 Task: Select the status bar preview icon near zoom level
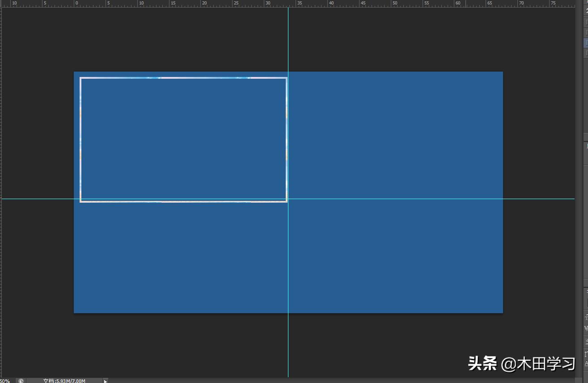point(21,380)
